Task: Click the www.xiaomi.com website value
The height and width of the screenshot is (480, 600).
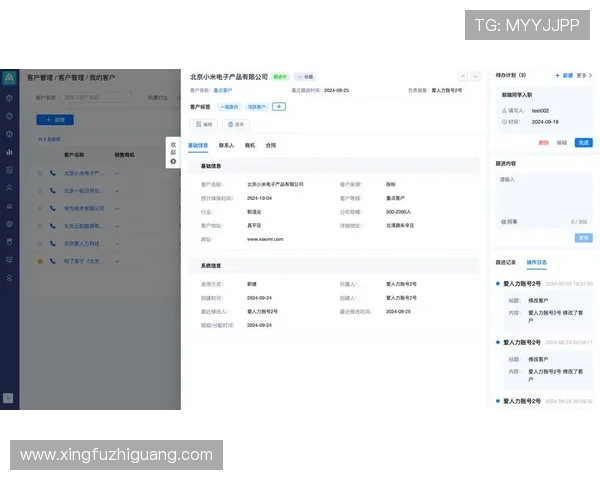Action: coord(265,239)
